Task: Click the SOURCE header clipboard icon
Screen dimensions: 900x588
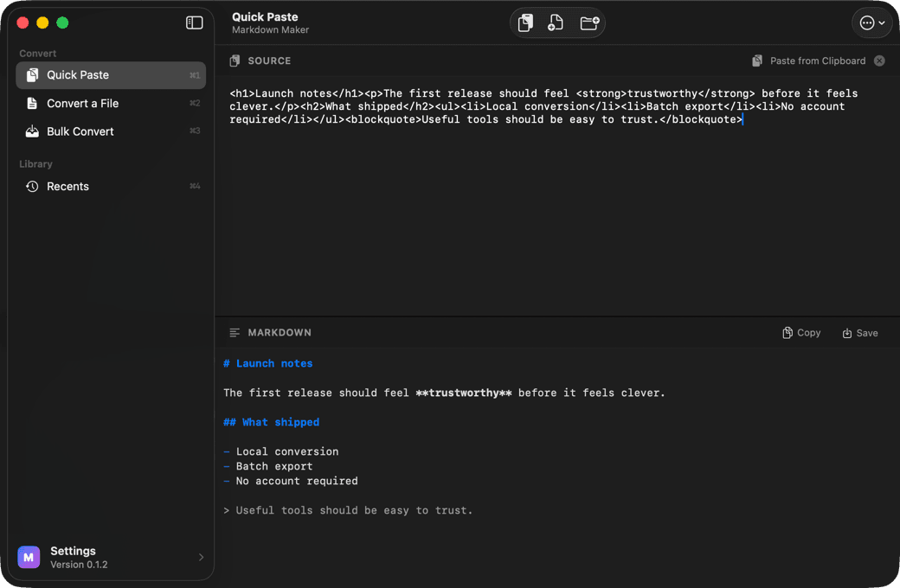Action: tap(235, 61)
